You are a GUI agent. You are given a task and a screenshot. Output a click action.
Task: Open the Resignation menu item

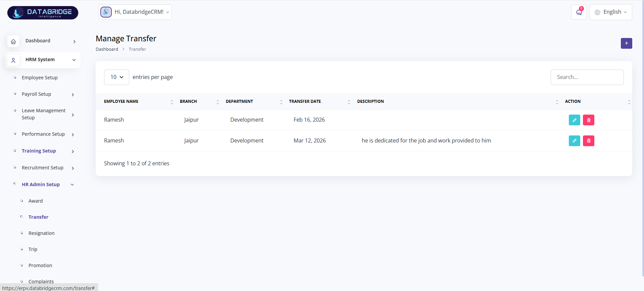coord(41,233)
